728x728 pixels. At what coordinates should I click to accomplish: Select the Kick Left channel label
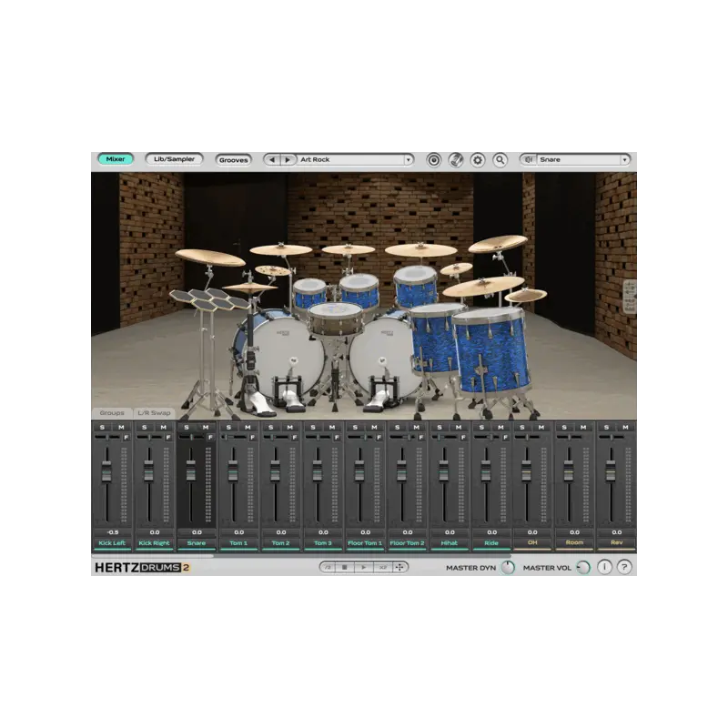click(x=112, y=543)
